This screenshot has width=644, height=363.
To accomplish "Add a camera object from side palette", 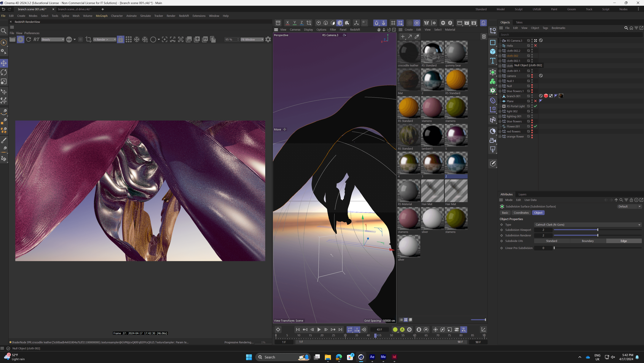I will [x=493, y=140].
